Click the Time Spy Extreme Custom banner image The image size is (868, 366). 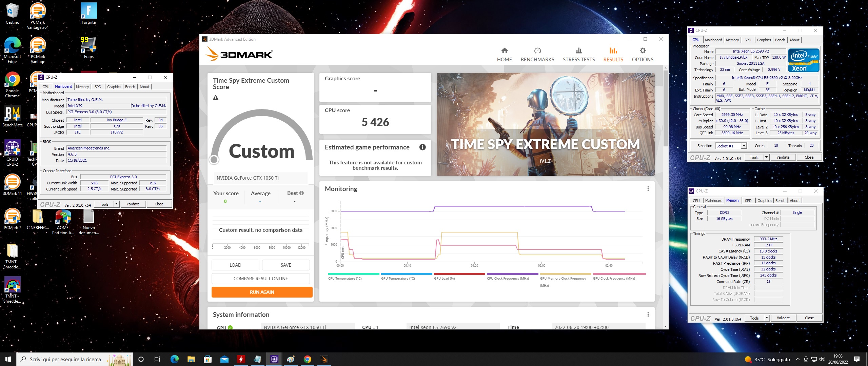tap(546, 124)
